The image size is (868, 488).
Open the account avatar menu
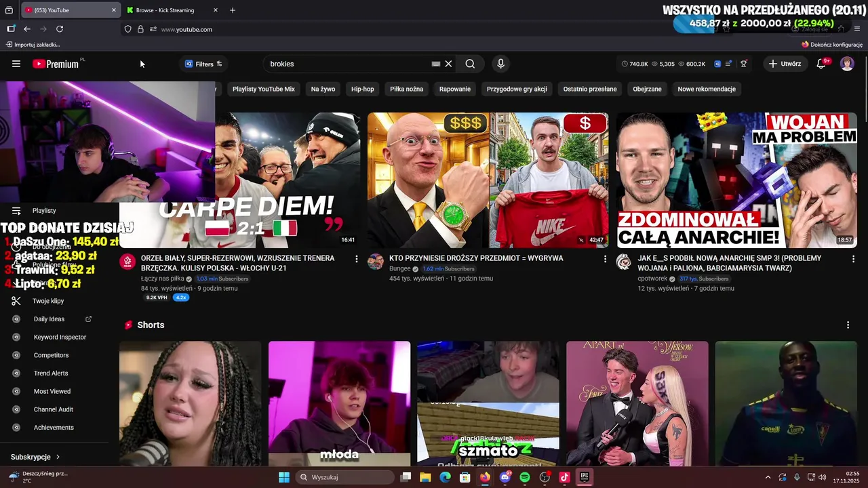[847, 64]
